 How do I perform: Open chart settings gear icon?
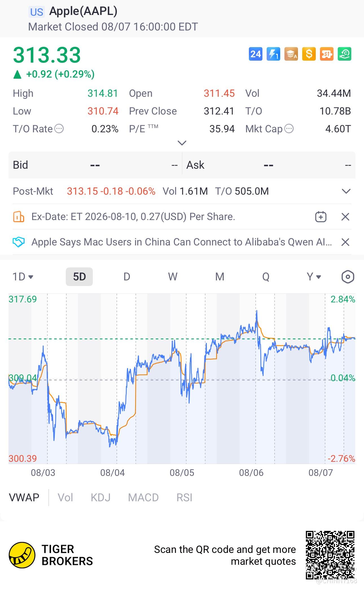[x=348, y=277]
